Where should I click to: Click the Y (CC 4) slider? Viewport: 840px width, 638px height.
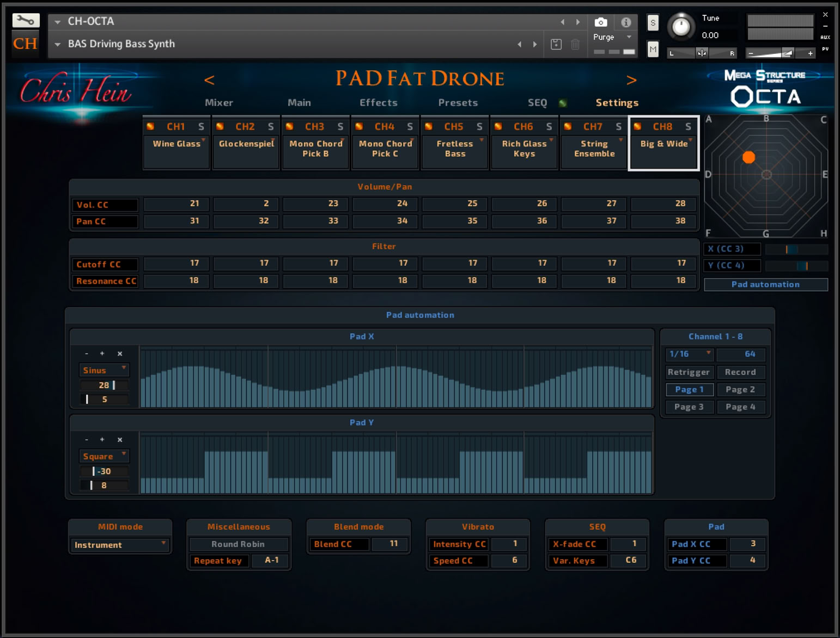coord(796,266)
